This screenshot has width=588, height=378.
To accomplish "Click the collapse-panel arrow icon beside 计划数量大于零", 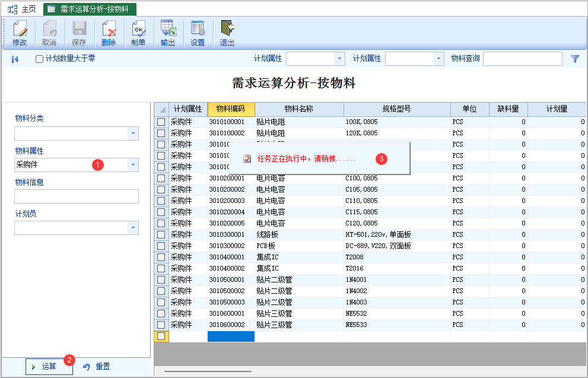I will (x=15, y=59).
